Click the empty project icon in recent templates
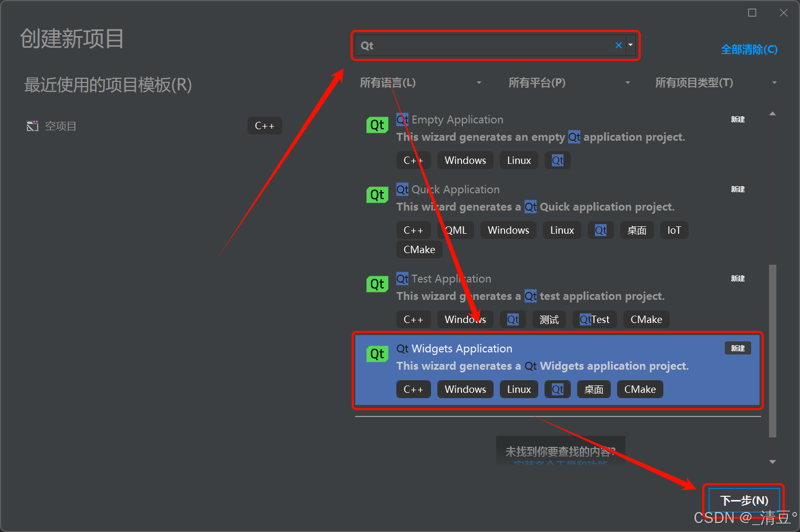 pyautogui.click(x=33, y=126)
